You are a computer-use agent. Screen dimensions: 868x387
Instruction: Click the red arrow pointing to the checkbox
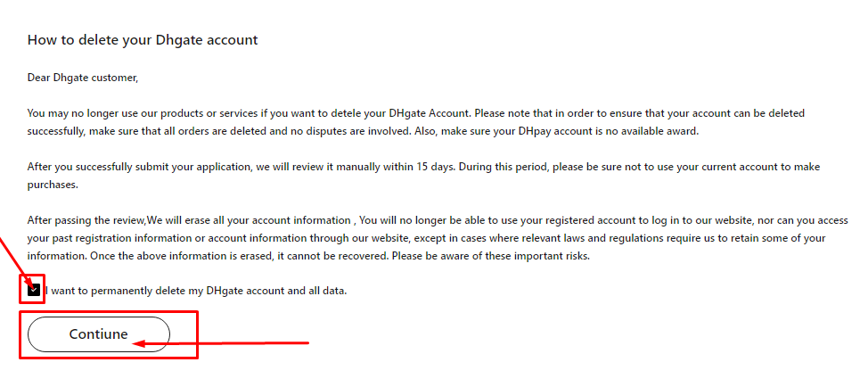[x=17, y=261]
